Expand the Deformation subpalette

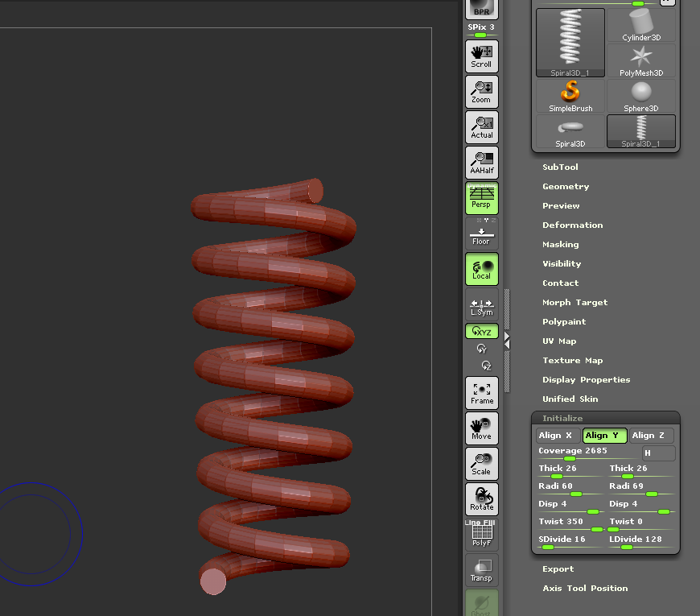click(572, 225)
